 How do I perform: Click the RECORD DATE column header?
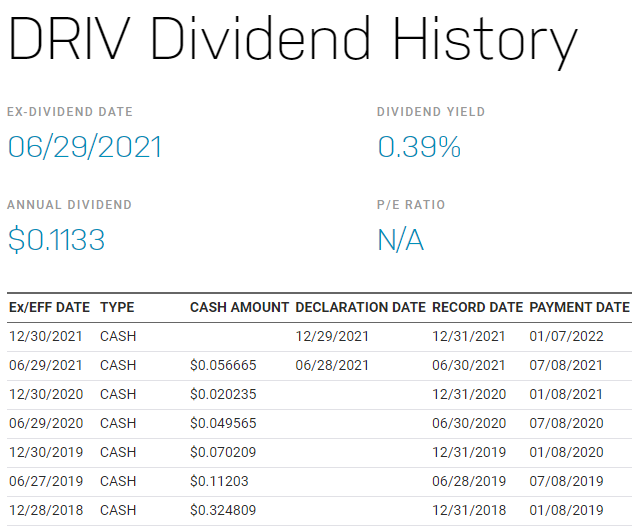pos(477,307)
